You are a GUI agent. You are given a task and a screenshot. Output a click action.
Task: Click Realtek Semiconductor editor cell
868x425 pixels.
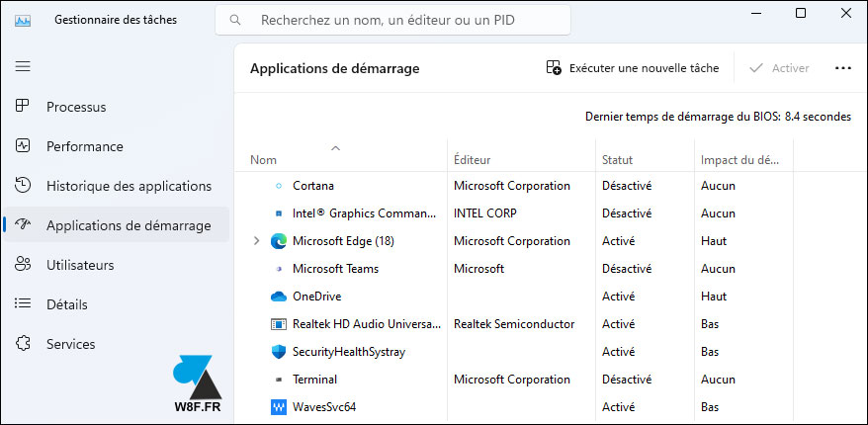(514, 324)
